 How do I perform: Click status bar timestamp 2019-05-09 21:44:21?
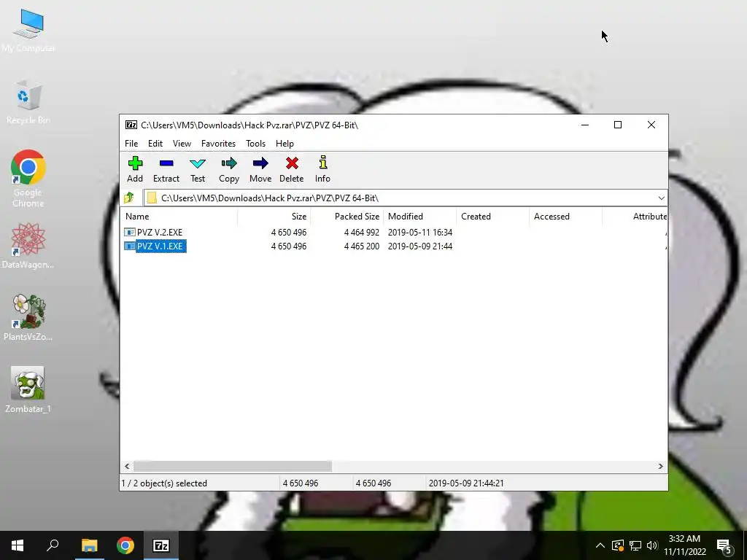[466, 483]
